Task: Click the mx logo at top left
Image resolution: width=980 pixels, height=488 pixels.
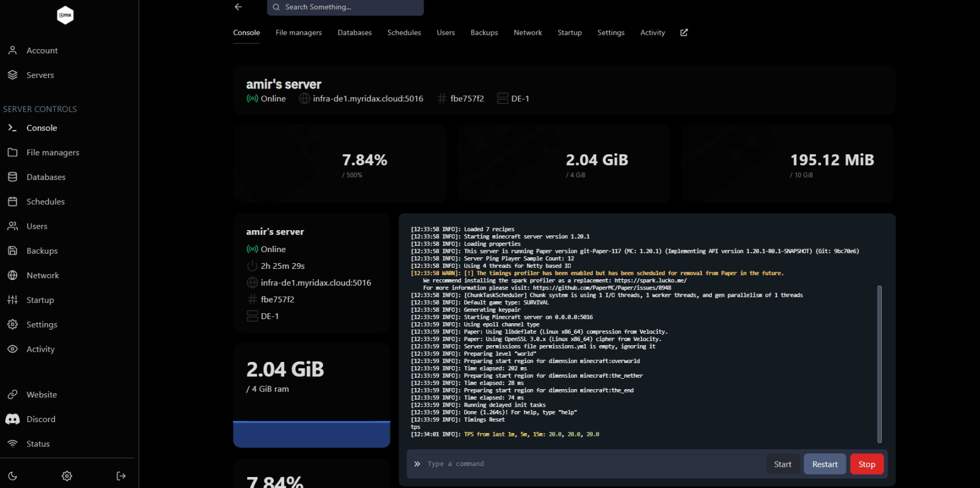Action: pyautogui.click(x=65, y=15)
